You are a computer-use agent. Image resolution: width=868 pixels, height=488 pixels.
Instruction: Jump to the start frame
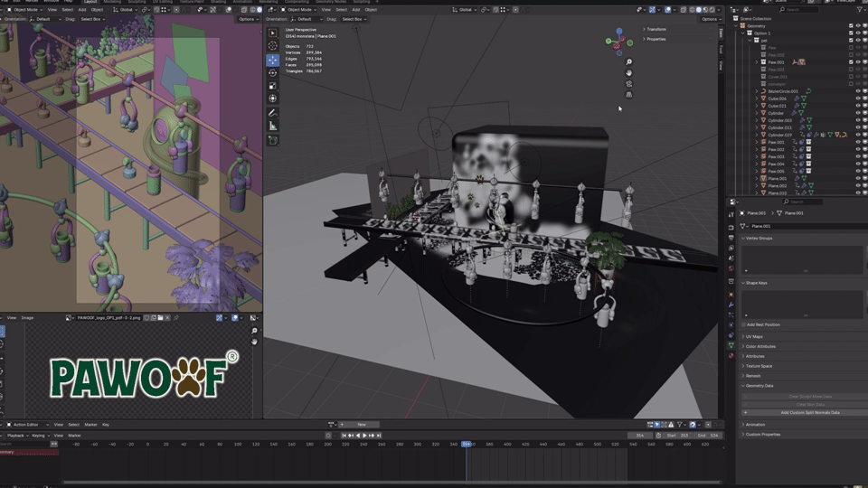[344, 436]
